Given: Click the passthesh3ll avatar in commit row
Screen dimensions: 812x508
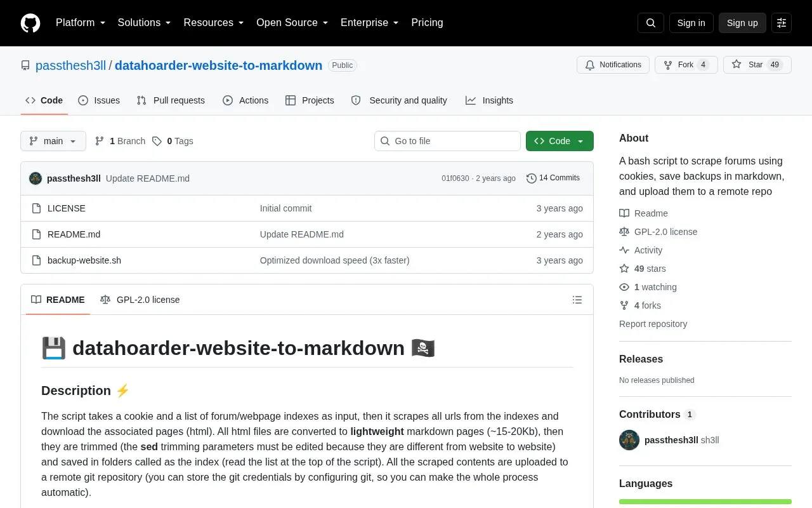Looking at the screenshot, I should 36,178.
